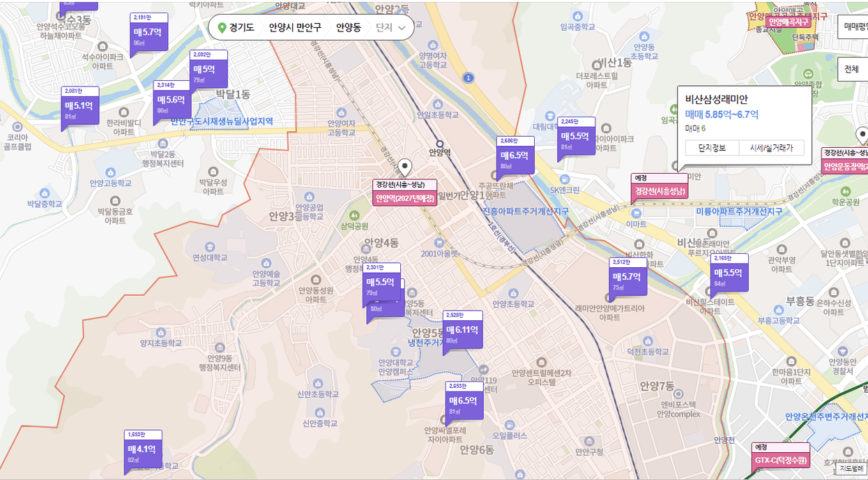Select the 오일플러스 gas station icon
Image resolution: width=868 pixels, height=480 pixels.
tap(509, 424)
